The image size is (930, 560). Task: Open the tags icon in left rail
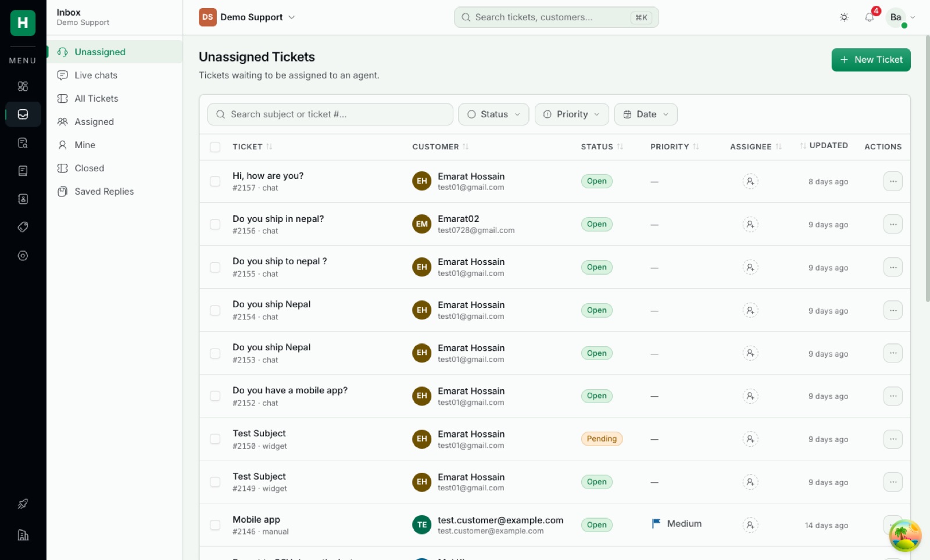pos(23,227)
